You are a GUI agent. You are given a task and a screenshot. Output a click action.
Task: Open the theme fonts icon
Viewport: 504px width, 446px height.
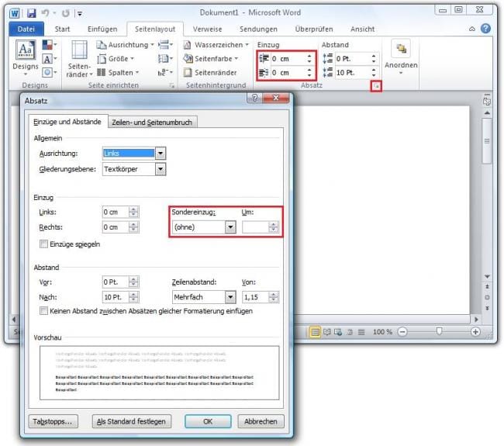click(50, 58)
